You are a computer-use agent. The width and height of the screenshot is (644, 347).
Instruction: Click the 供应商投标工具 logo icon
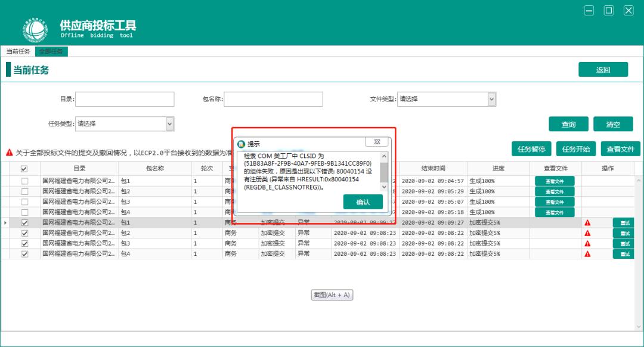point(35,28)
